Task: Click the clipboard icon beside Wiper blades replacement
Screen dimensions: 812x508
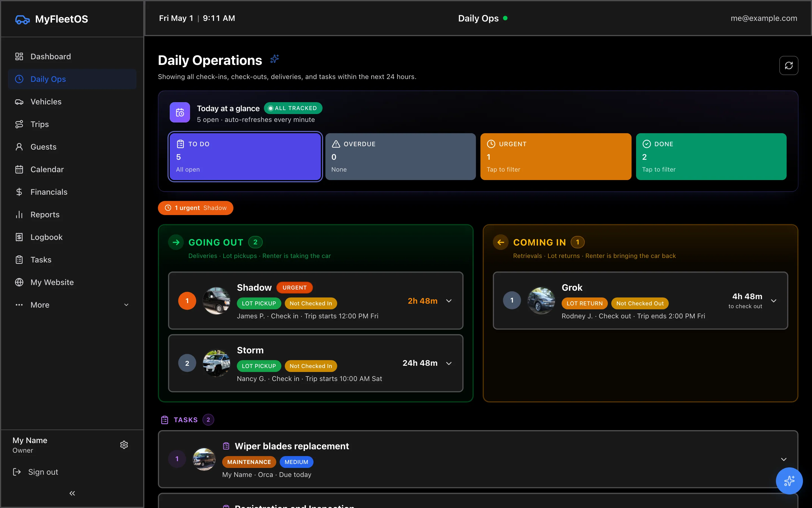Action: (226, 446)
